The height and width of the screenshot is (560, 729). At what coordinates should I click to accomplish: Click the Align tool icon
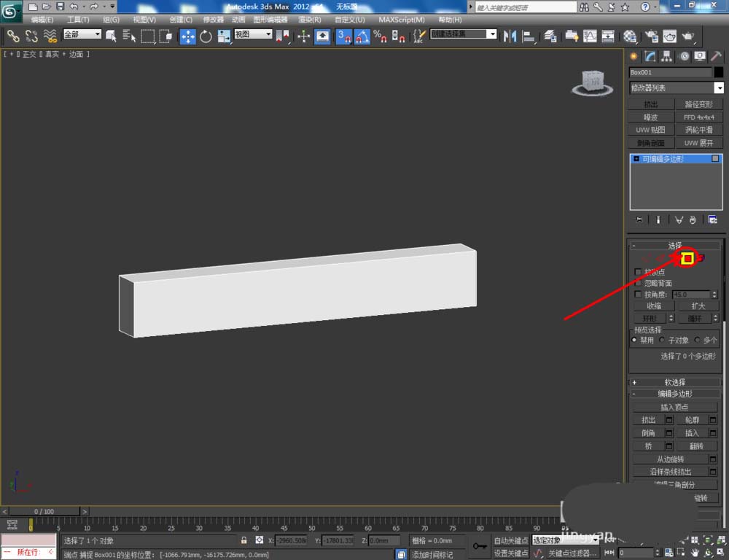pos(529,36)
